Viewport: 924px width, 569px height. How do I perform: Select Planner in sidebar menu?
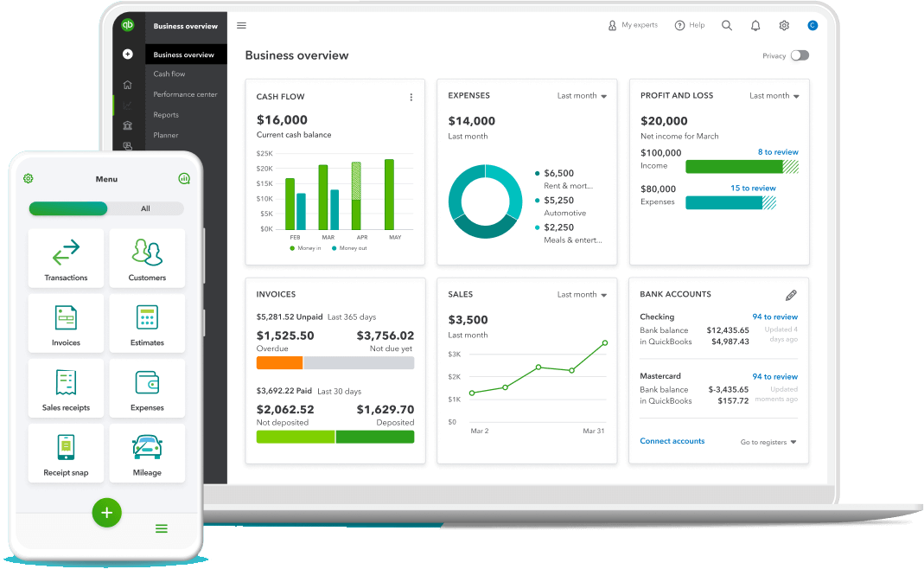[166, 135]
